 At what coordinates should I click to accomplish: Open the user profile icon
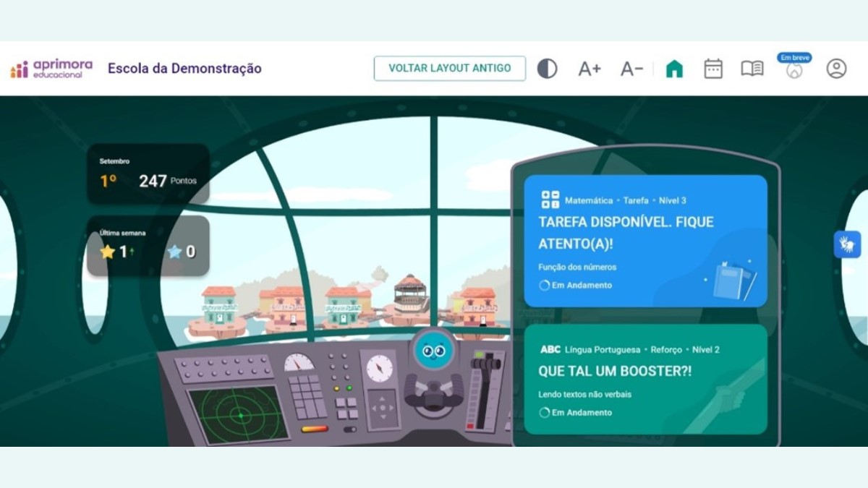836,69
